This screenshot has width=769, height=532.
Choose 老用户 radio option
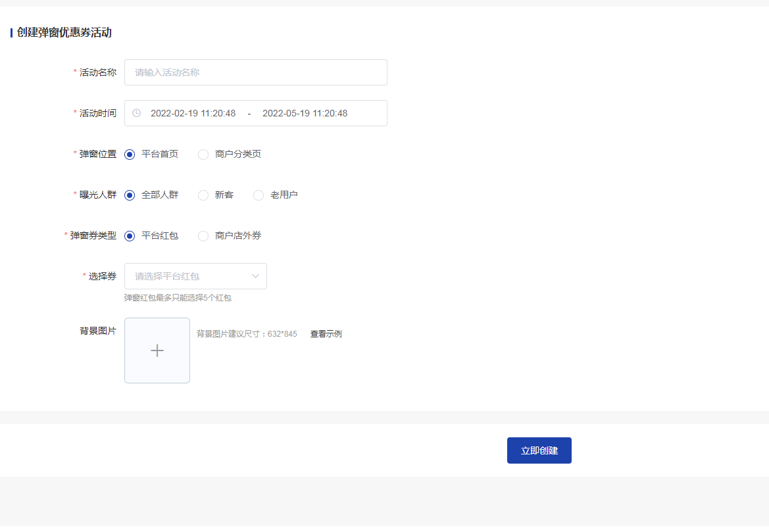click(x=259, y=195)
